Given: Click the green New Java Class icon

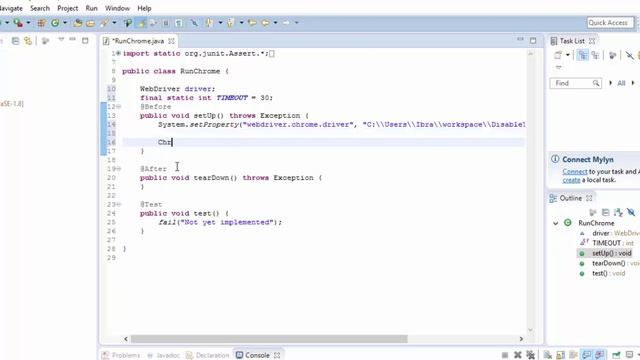Looking at the screenshot, I should pyautogui.click(x=55, y=23).
